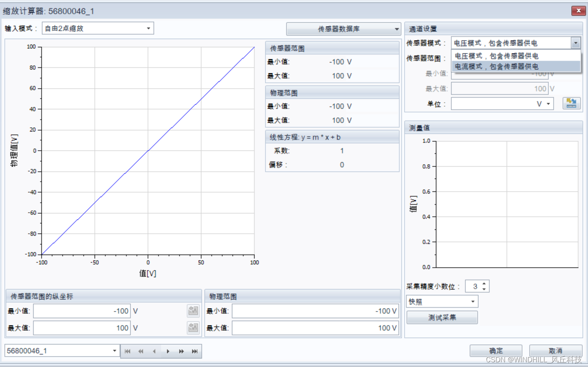Click the 传感器范围 panel header
This screenshot has width=588, height=367.
point(332,48)
